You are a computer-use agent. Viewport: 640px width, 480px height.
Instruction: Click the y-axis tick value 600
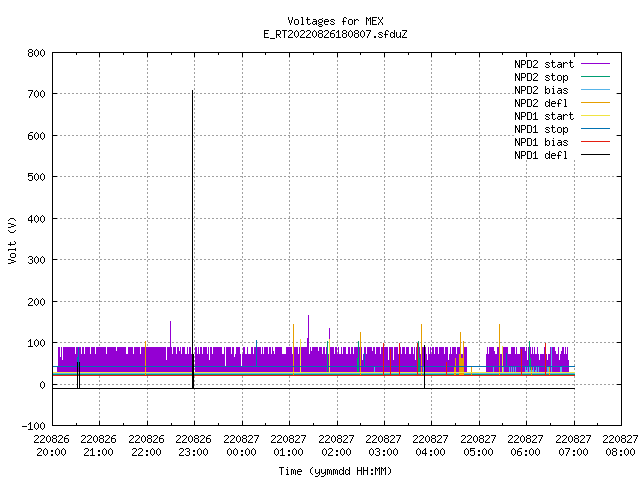[36, 136]
